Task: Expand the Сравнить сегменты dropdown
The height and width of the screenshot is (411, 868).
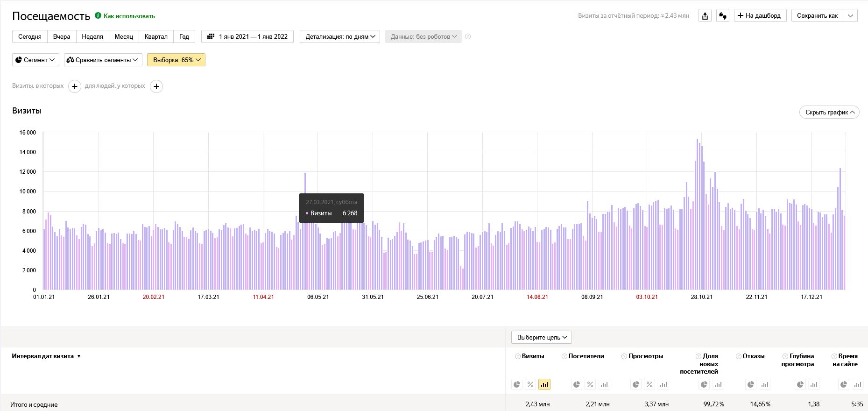Action: (103, 60)
